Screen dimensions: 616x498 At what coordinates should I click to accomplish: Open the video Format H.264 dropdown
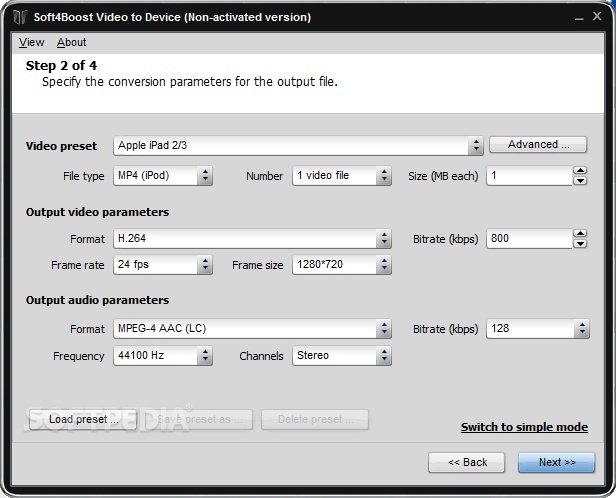[252, 239]
